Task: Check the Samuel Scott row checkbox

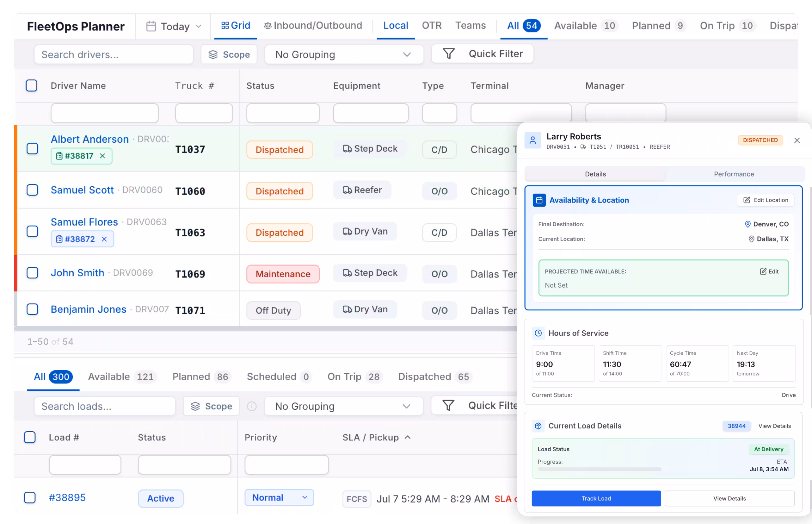Action: click(32, 190)
